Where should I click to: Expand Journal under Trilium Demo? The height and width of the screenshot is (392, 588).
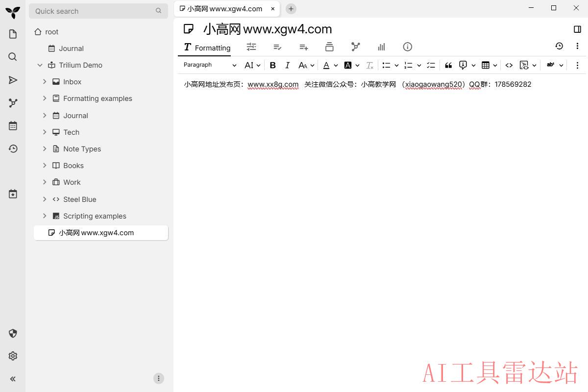[45, 116]
